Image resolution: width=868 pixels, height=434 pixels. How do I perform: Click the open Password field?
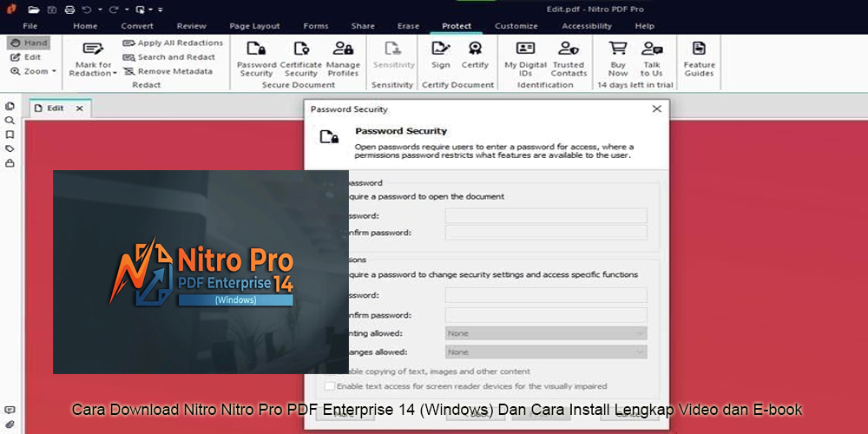tap(546, 215)
